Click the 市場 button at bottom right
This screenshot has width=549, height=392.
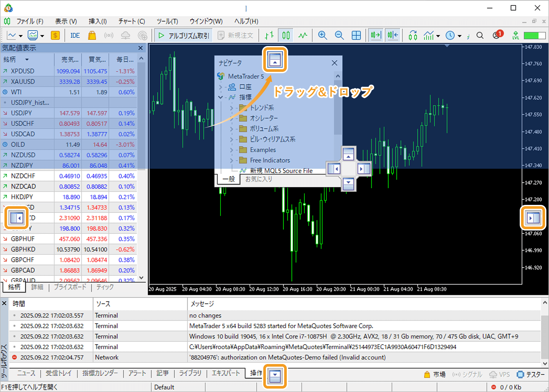[435, 374]
